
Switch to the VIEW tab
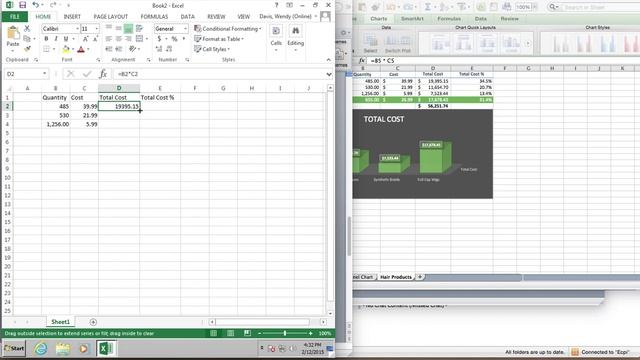tap(244, 17)
